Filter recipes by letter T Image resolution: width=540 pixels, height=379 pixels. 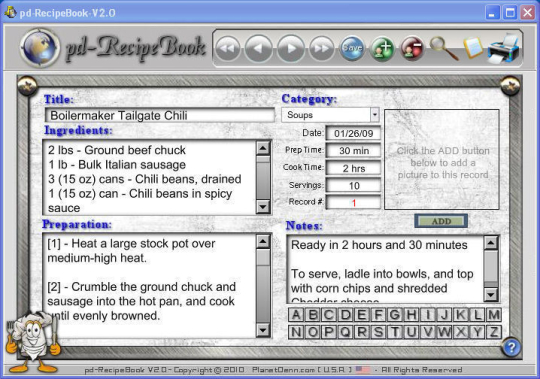(x=395, y=332)
